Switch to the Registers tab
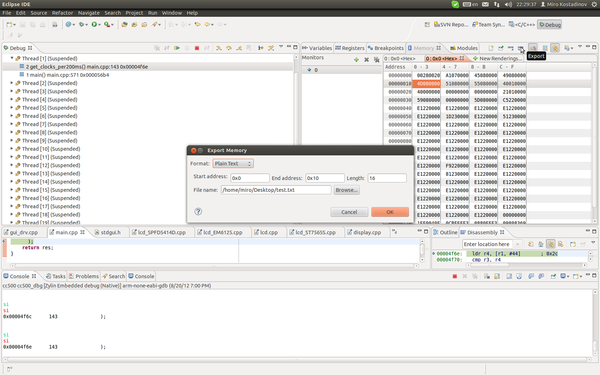This screenshot has height=375, width=600. pyautogui.click(x=350, y=48)
